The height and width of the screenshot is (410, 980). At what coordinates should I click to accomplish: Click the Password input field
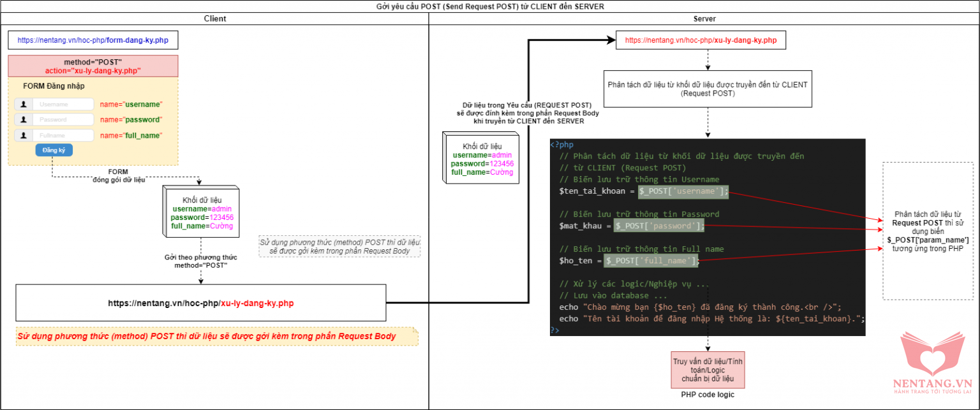click(x=63, y=119)
